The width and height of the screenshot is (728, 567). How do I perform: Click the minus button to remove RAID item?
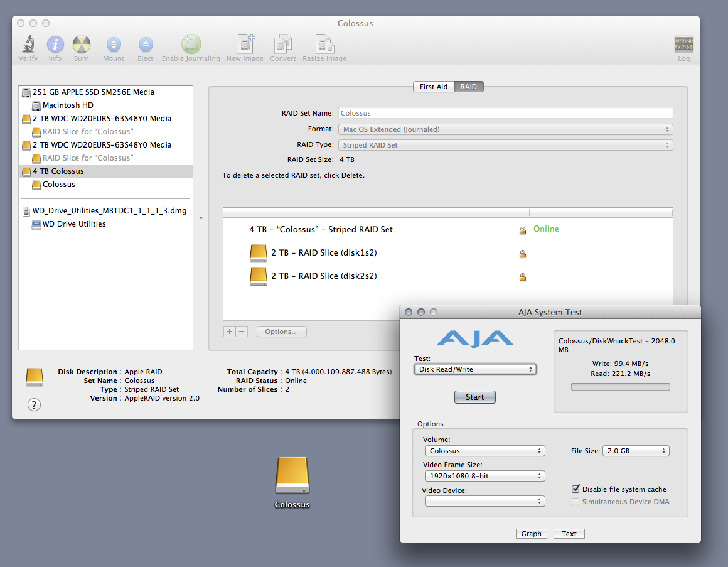[242, 332]
